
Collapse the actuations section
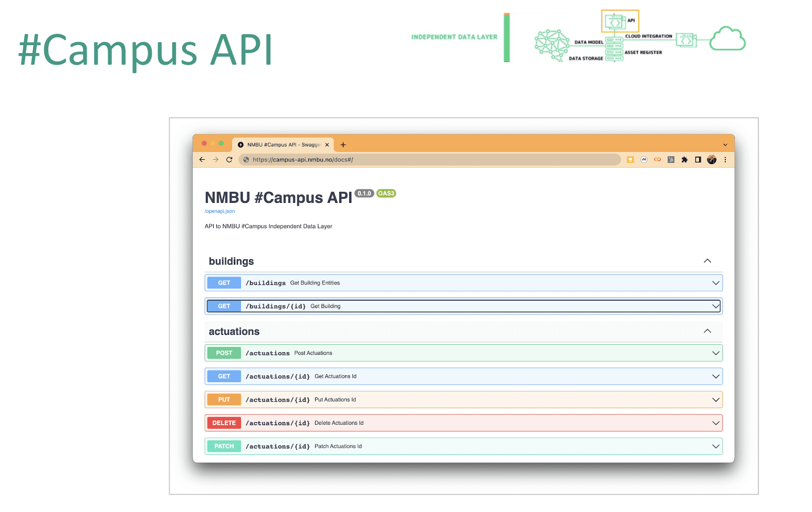point(707,331)
